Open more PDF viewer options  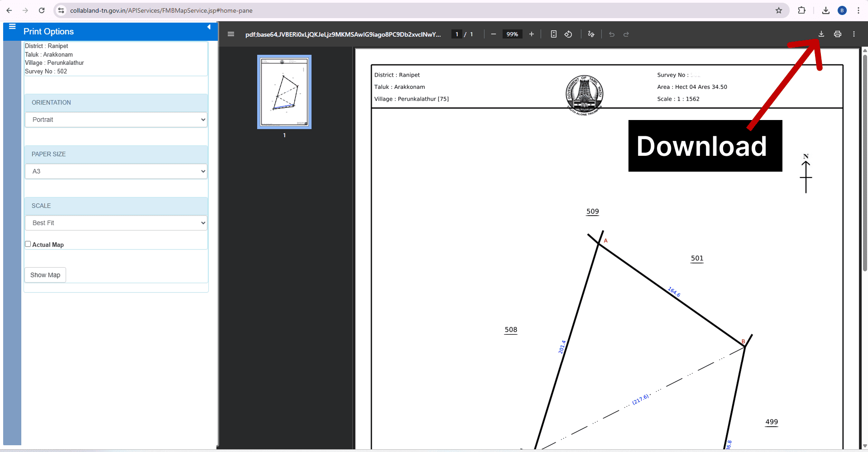click(x=854, y=34)
